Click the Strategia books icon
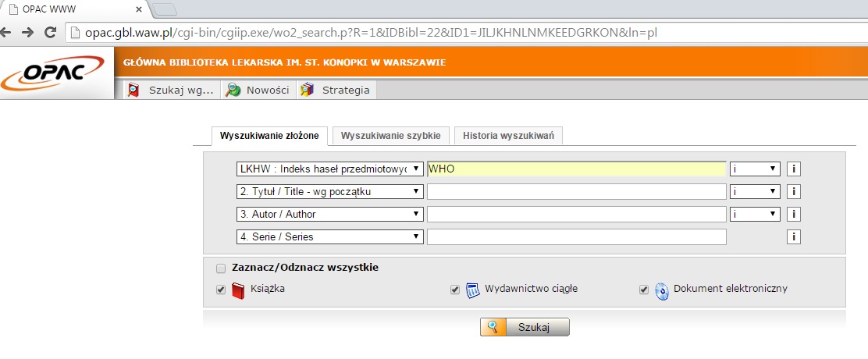868x359 pixels. click(308, 91)
